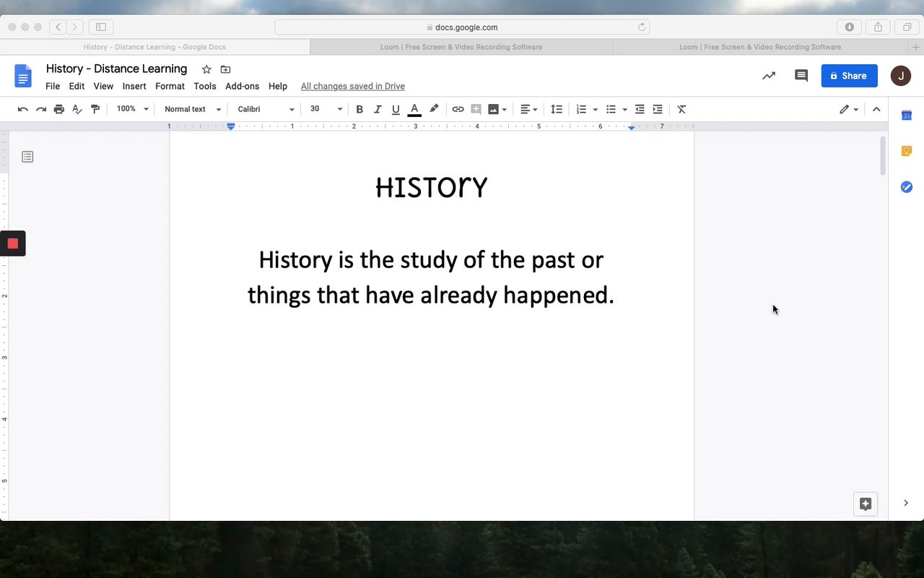Open the 100% zoom dropdown
Image resolution: width=924 pixels, height=578 pixels.
point(132,109)
